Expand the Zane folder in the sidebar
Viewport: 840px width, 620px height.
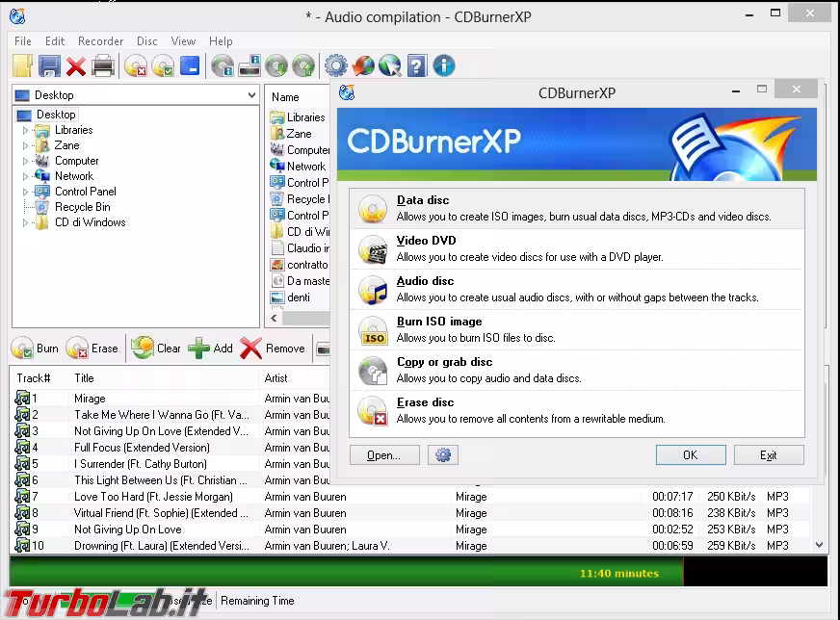[23, 144]
